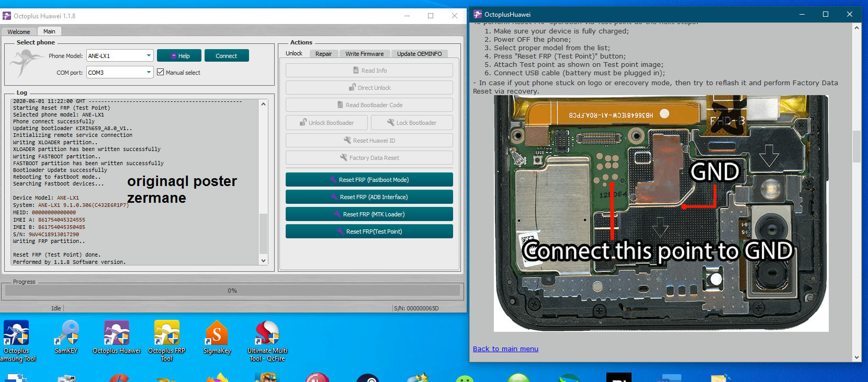Click OctoplusHuawei help window title icon
The width and height of the screenshot is (868, 382).
pos(478,15)
